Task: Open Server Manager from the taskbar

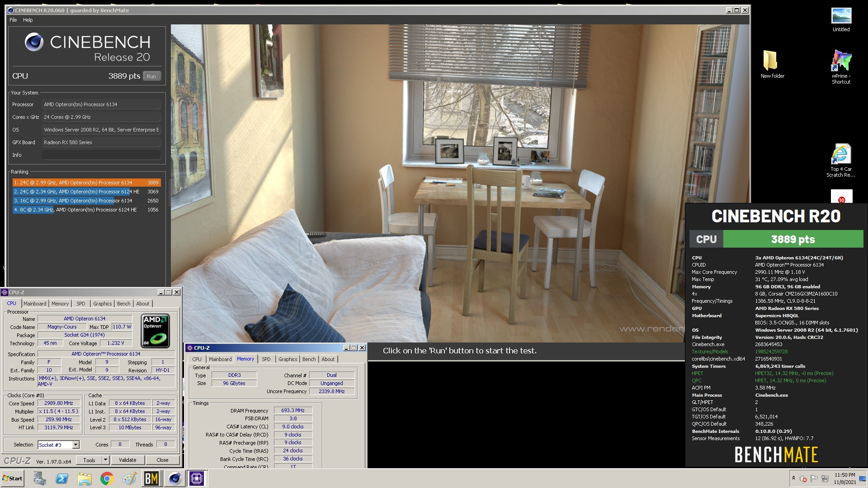Action: tap(40, 479)
